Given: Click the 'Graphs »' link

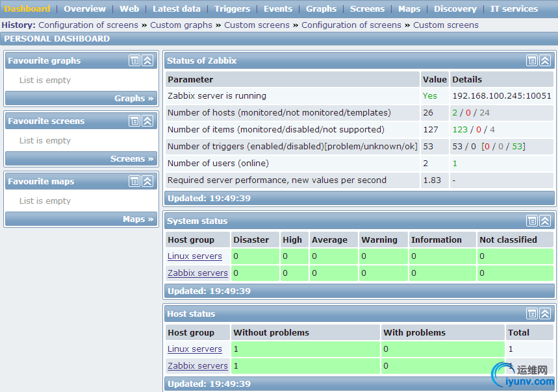Looking at the screenshot, I should point(134,99).
